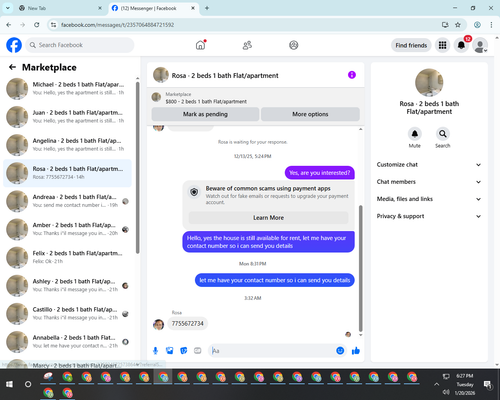Viewport: 500px width, 400px height.
Task: Click the taskbar volume icon
Action: [x=446, y=392]
